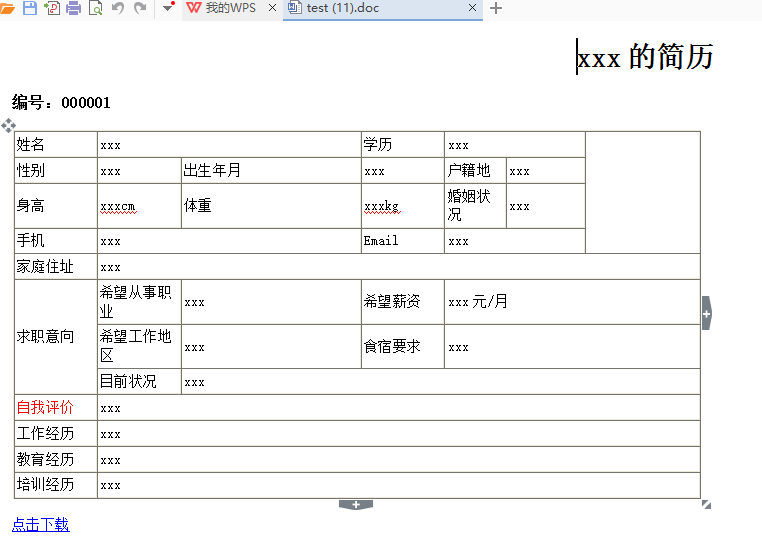The width and height of the screenshot is (762, 543).
Task: Click the 体重 cell
Action: click(x=271, y=206)
